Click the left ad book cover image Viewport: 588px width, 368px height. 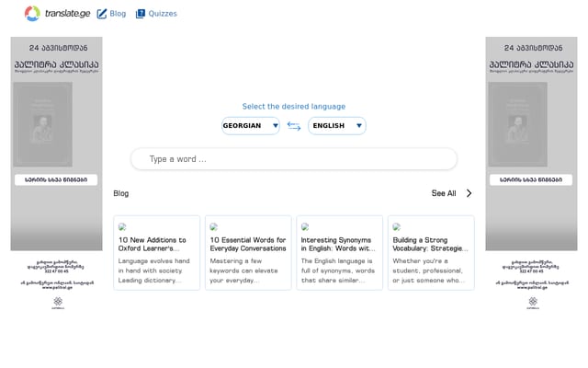pos(43,124)
